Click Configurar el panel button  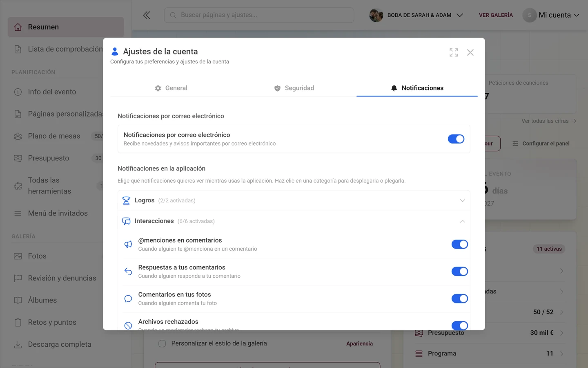click(541, 144)
